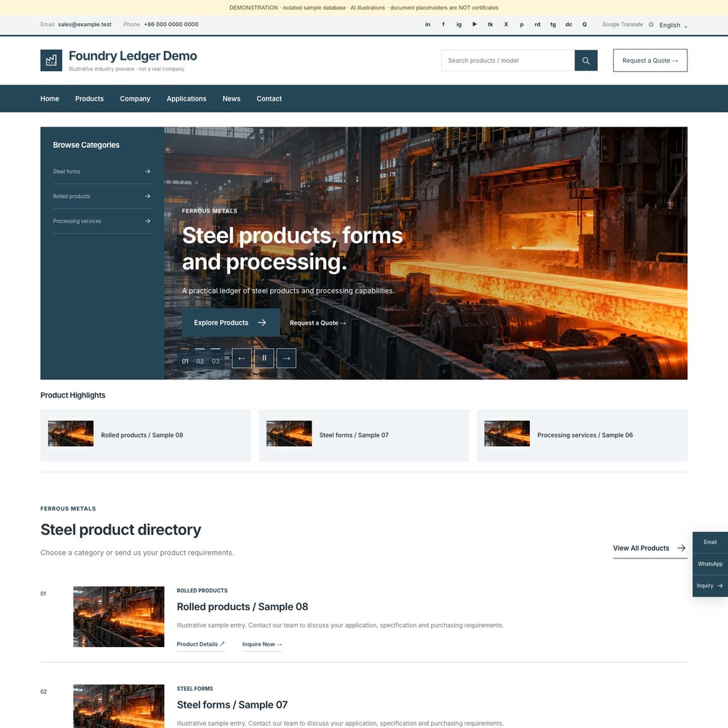Image resolution: width=728 pixels, height=728 pixels.
Task: Open the Telegram 'tg' social link
Action: coord(553,25)
